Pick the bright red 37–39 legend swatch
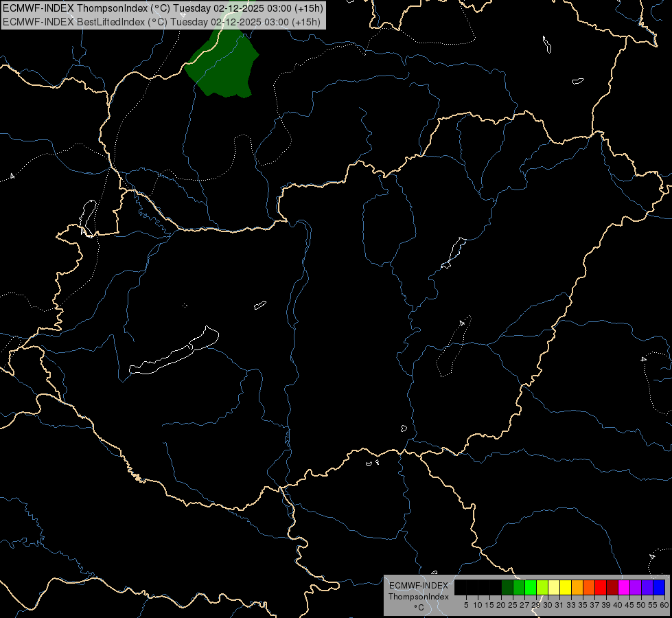This screenshot has height=618, width=672. click(x=601, y=587)
